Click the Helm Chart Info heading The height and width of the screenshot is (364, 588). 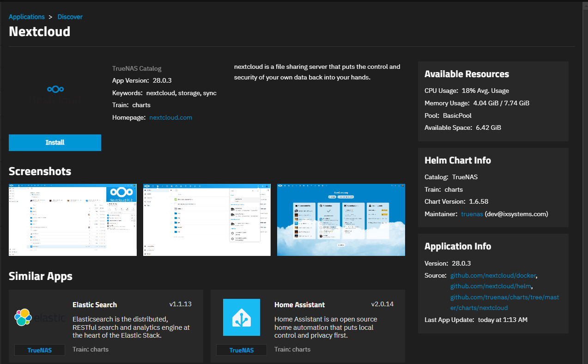(x=458, y=160)
